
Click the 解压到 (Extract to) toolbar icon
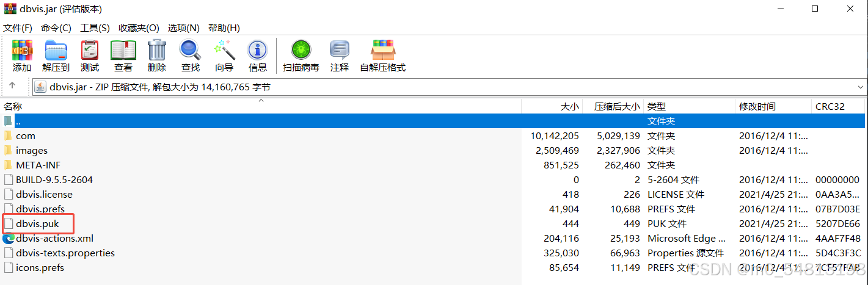click(x=56, y=50)
